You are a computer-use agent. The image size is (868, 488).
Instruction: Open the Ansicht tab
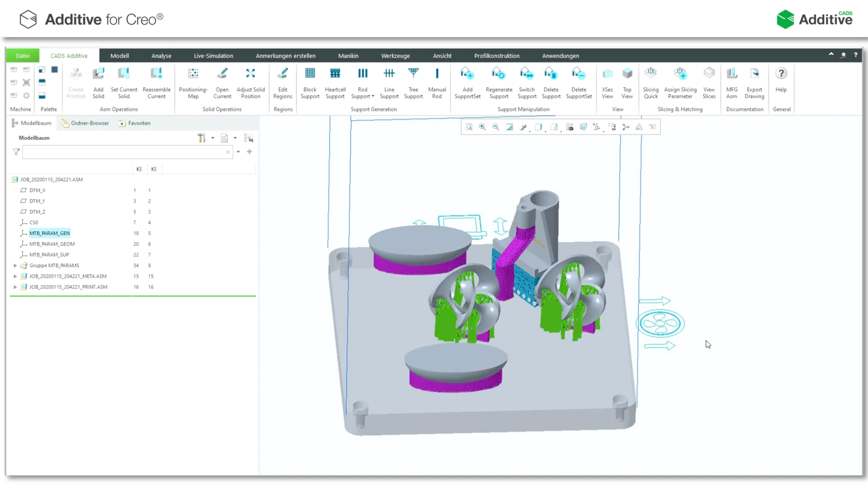click(442, 56)
